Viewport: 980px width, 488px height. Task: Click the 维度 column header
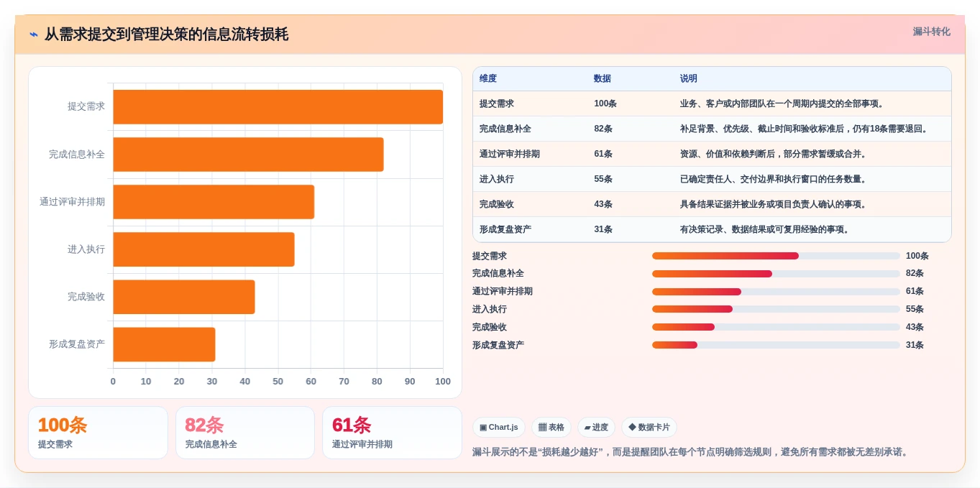coord(488,78)
